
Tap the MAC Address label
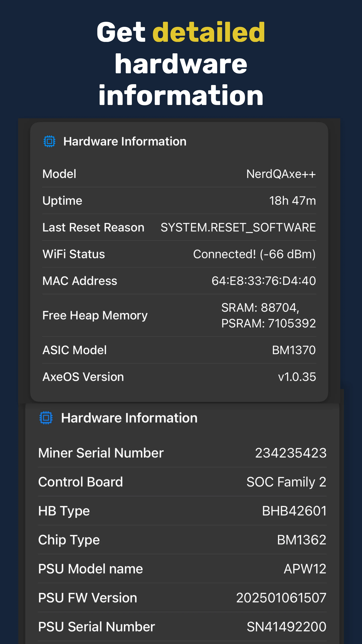[x=80, y=281]
